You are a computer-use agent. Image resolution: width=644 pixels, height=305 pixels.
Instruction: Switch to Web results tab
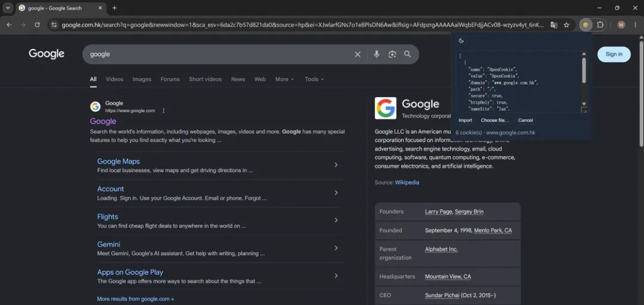click(260, 79)
